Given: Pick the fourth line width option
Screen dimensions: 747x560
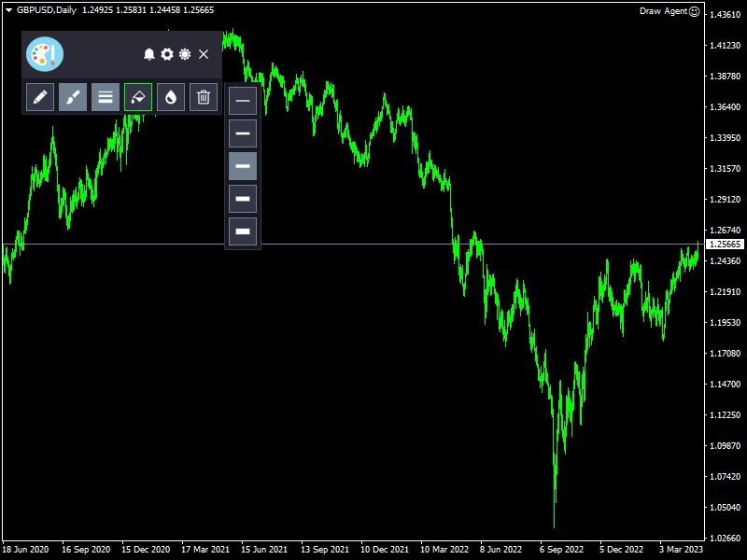Looking at the screenshot, I should [x=243, y=199].
